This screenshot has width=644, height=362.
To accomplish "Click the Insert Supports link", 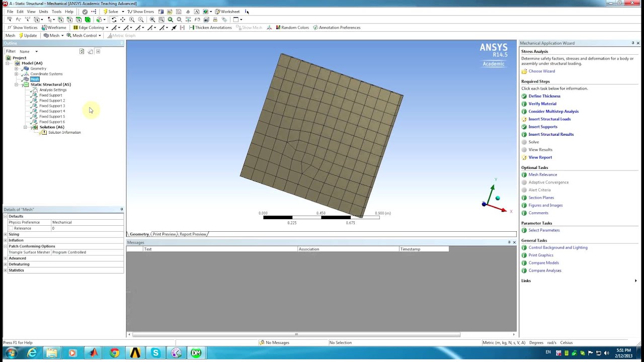I will coord(543,127).
